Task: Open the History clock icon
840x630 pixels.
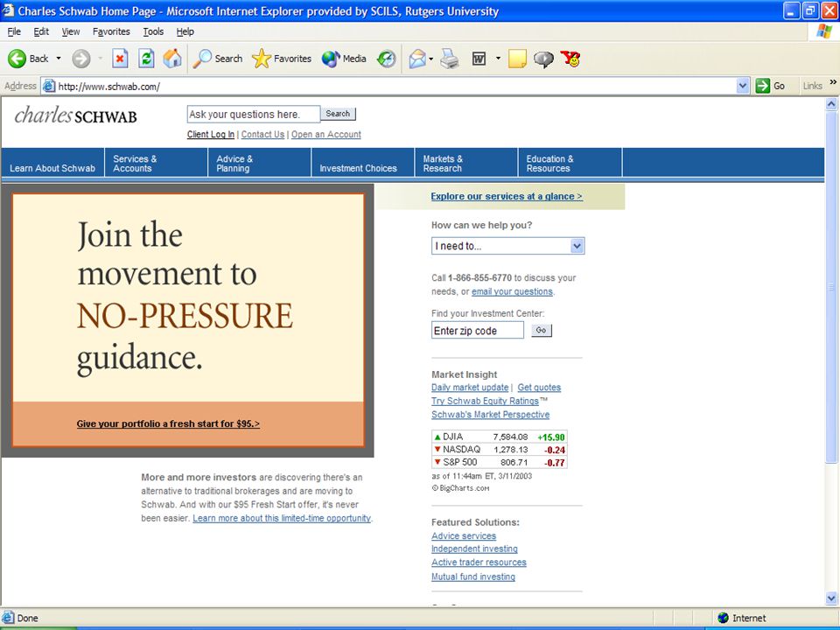Action: 386,59
